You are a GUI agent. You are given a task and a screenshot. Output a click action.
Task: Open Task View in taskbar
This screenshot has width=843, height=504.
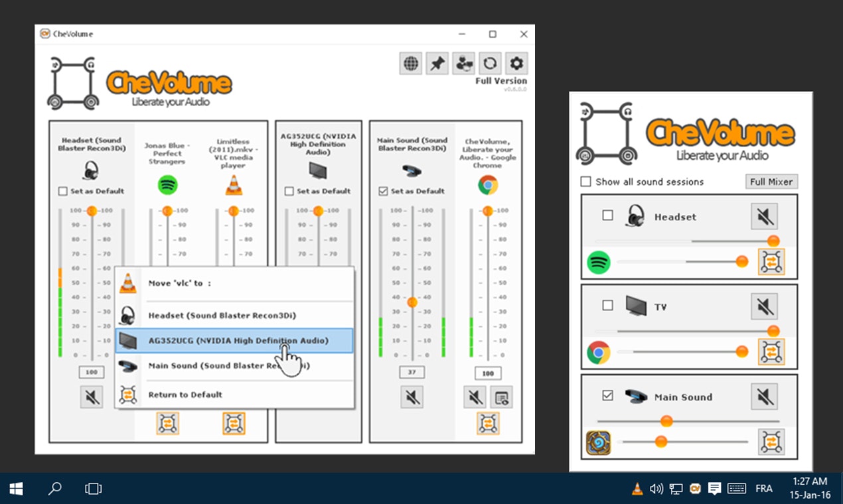pos(94,489)
